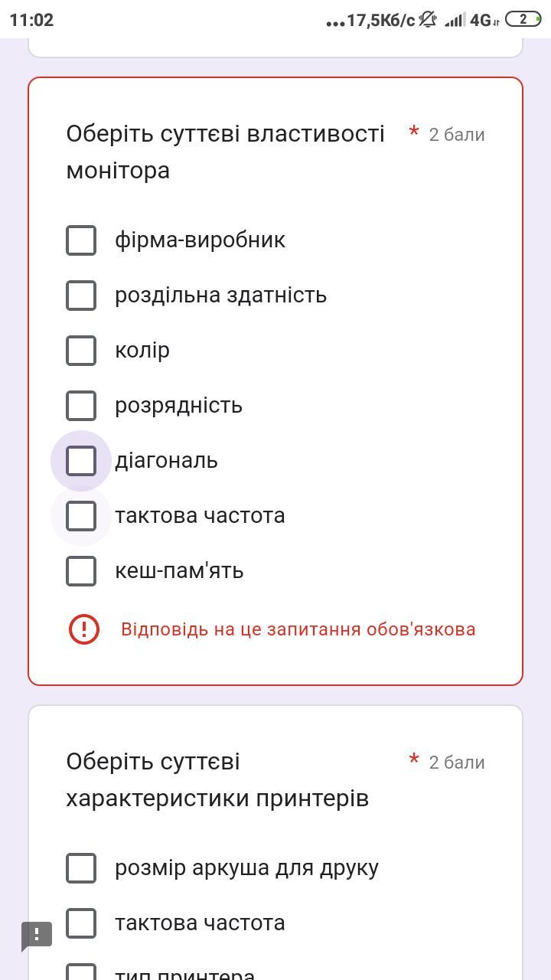Tap the 4G network signal icon
Viewport: 551px width, 980px height.
pos(484,21)
